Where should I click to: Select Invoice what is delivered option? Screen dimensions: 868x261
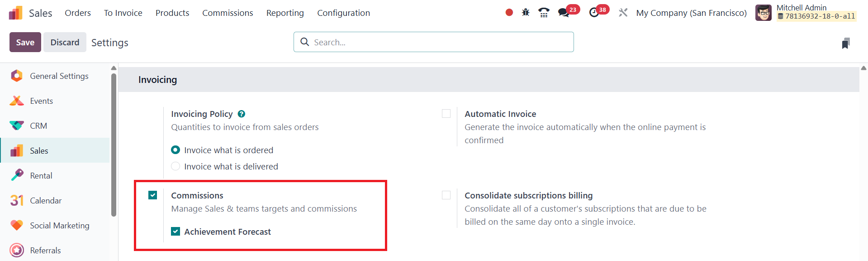pyautogui.click(x=175, y=166)
